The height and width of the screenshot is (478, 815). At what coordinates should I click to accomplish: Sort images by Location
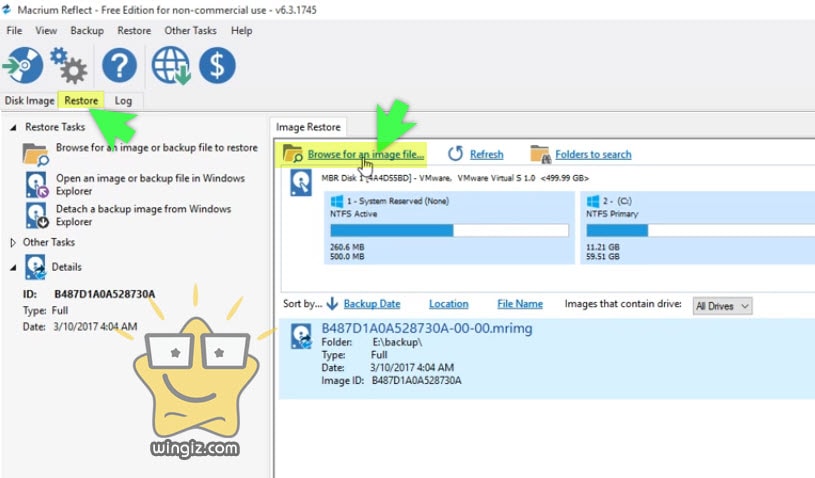(x=449, y=304)
